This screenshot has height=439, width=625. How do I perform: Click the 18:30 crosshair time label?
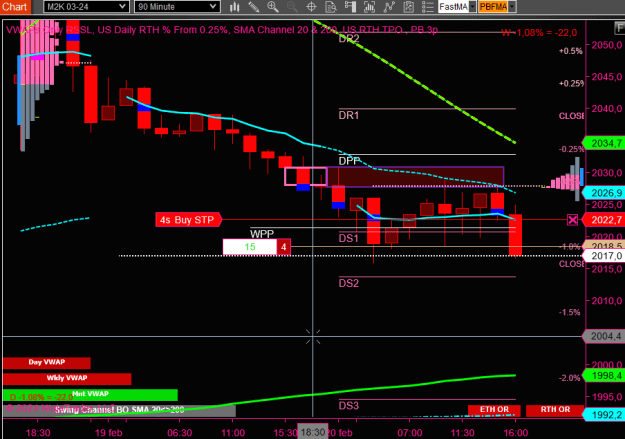point(313,432)
